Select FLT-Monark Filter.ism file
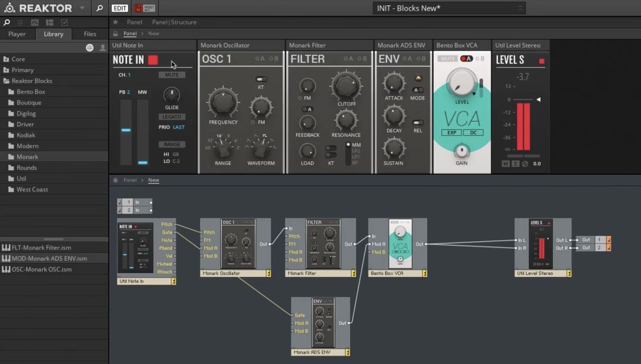 tap(54, 248)
